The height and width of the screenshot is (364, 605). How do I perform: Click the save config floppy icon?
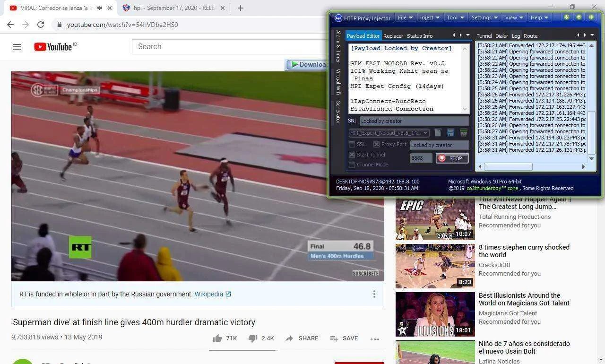[x=450, y=133]
